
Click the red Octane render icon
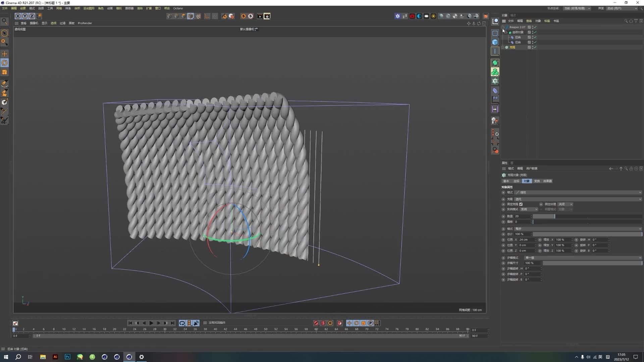[412, 16]
